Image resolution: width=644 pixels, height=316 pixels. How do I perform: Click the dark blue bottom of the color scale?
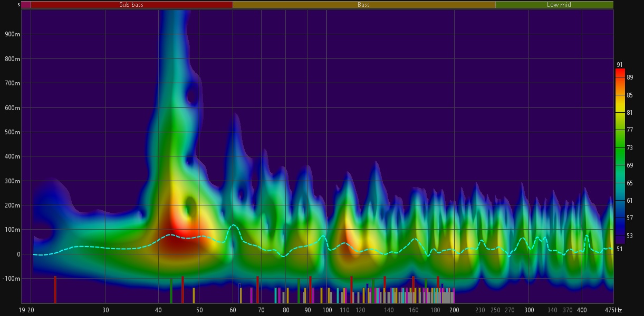coord(620,240)
